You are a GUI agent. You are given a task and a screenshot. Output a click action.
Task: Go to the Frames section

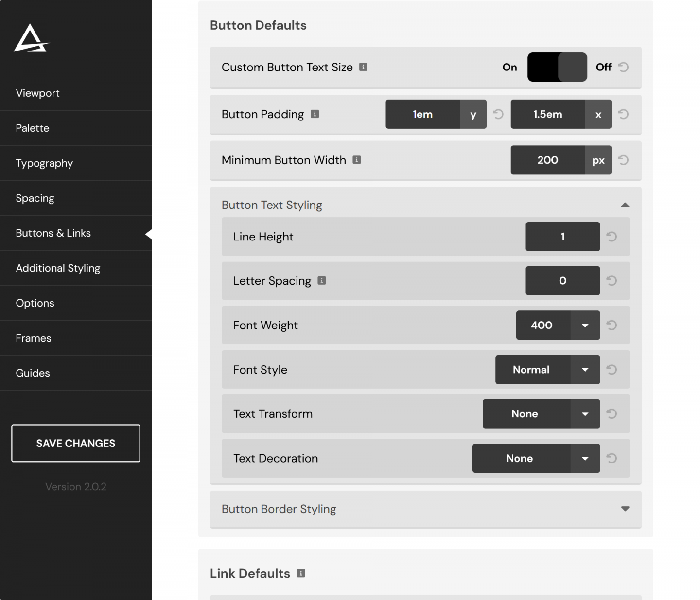76,338
